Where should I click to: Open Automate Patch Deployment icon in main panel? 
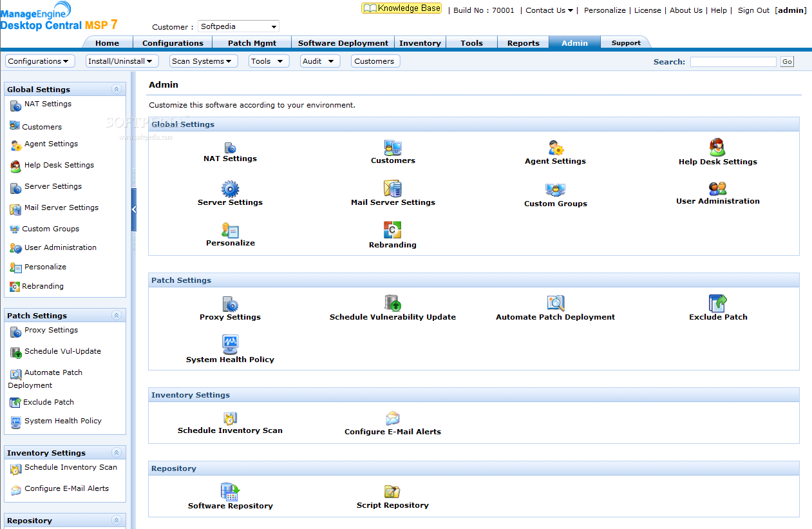[556, 303]
